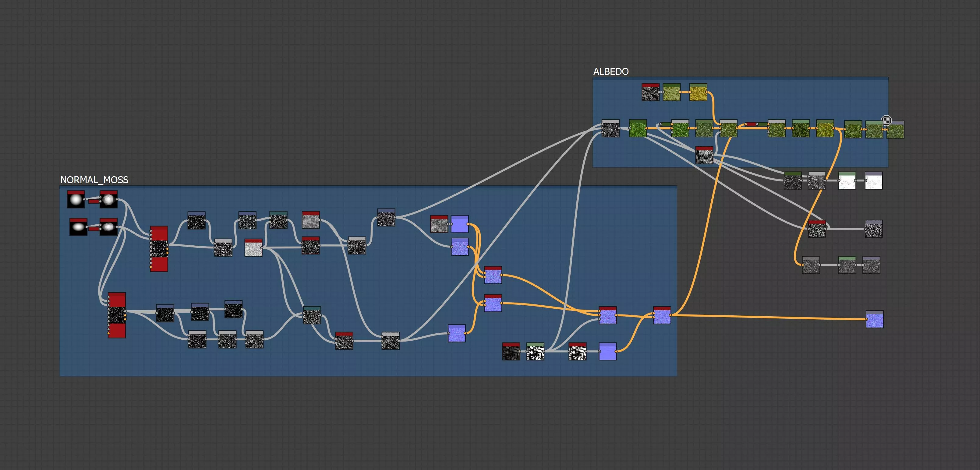Select the light gray noise node with red header
This screenshot has height=470, width=980.
click(x=253, y=248)
